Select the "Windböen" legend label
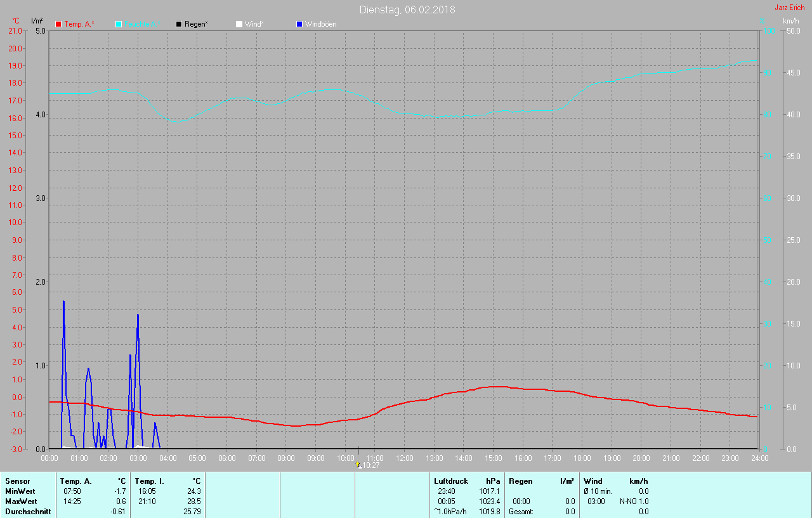 click(x=321, y=24)
